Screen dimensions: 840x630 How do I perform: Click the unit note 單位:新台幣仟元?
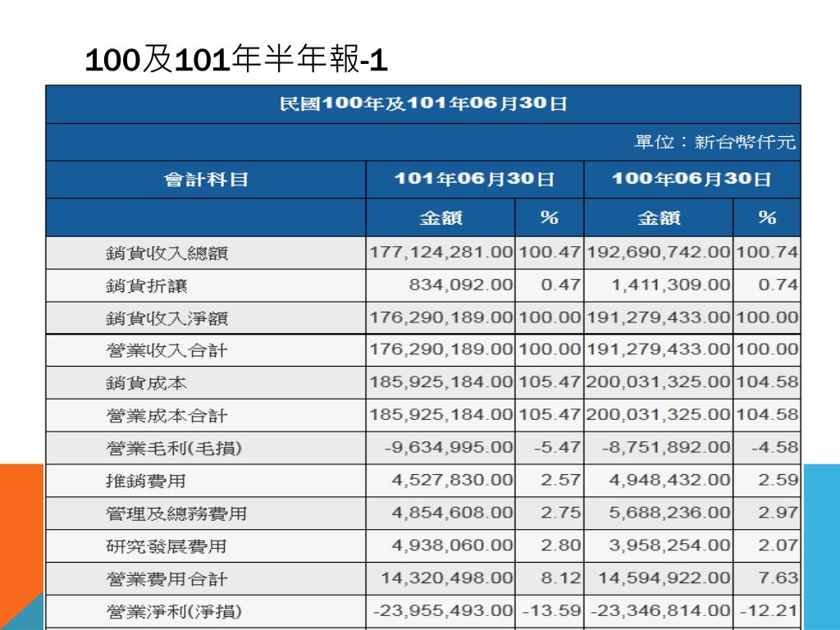[714, 142]
